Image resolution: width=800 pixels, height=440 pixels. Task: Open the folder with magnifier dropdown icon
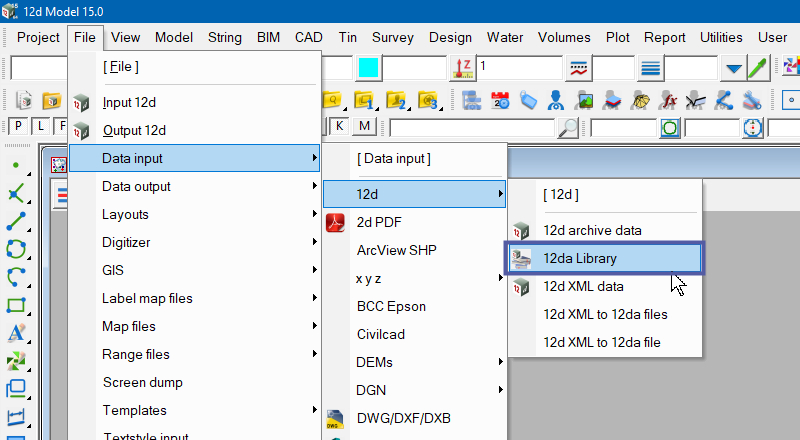tap(333, 100)
